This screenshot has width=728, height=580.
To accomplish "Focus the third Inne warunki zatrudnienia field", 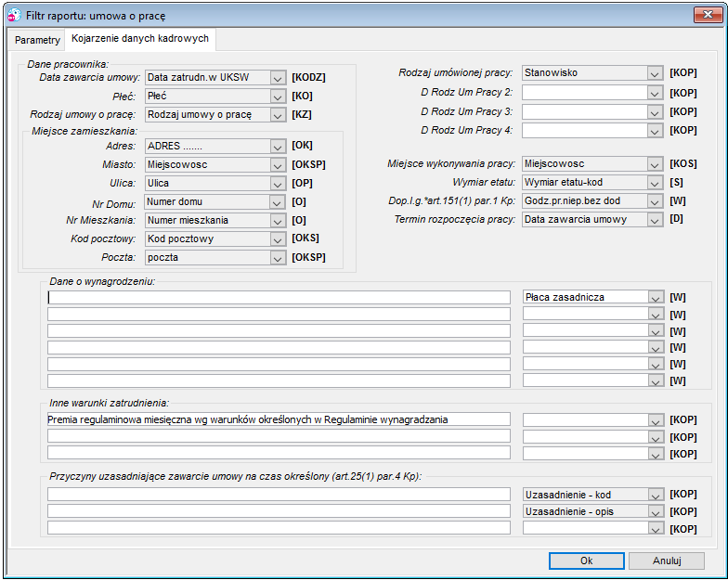I will [x=279, y=453].
